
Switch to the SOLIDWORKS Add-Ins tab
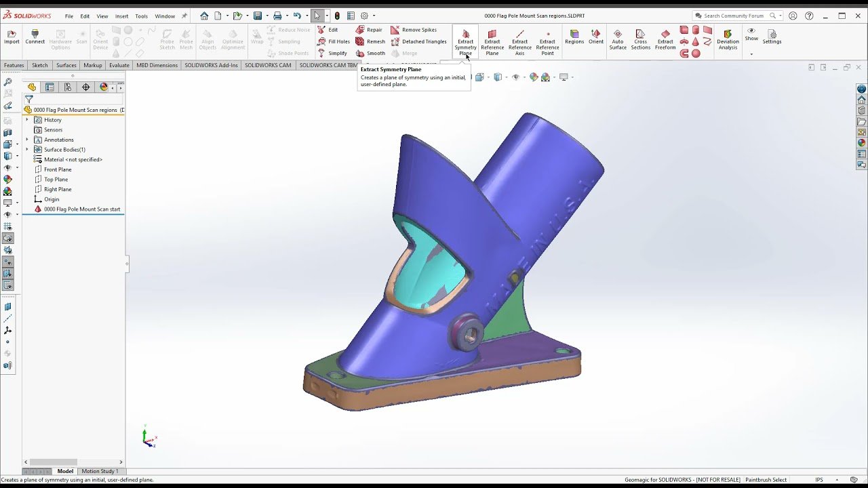point(211,65)
